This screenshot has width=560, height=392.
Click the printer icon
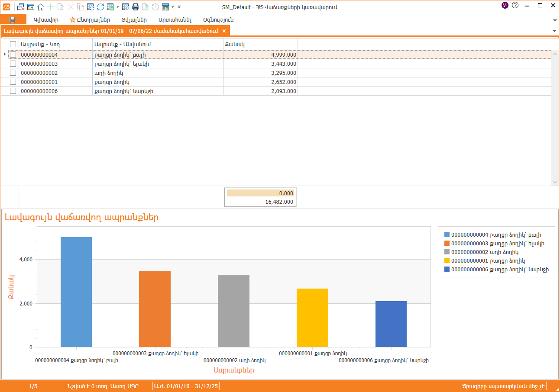coord(136,7)
